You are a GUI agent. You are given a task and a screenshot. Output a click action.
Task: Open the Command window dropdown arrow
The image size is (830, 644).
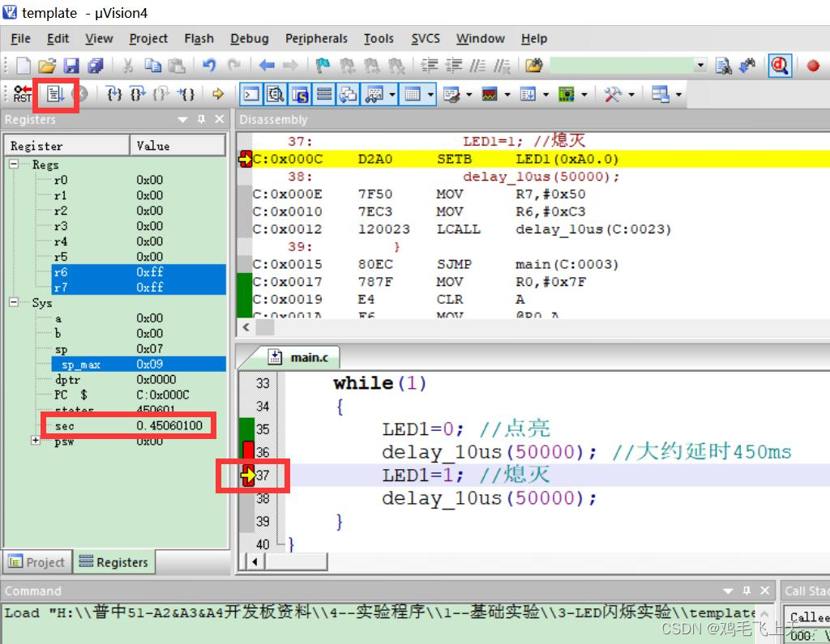pos(729,591)
